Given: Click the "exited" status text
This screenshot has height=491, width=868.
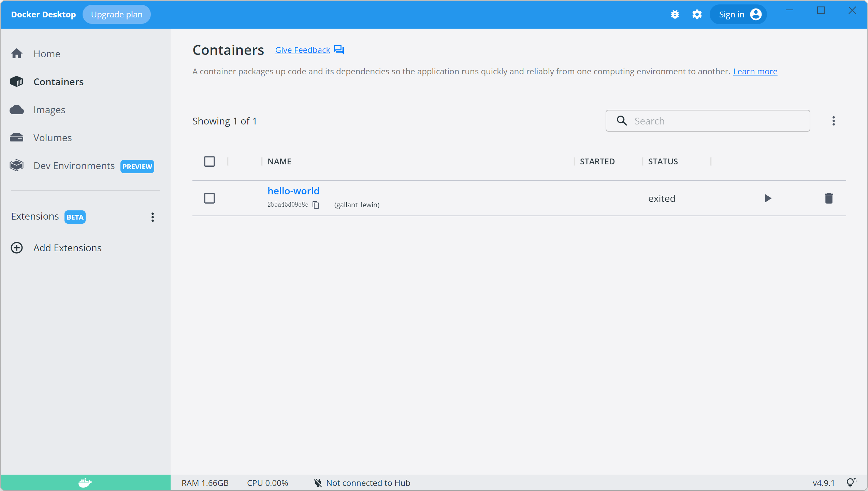Looking at the screenshot, I should coord(662,198).
